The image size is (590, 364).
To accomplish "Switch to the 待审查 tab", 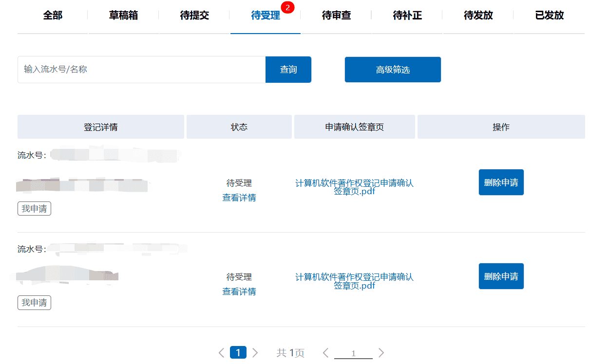I will point(336,15).
